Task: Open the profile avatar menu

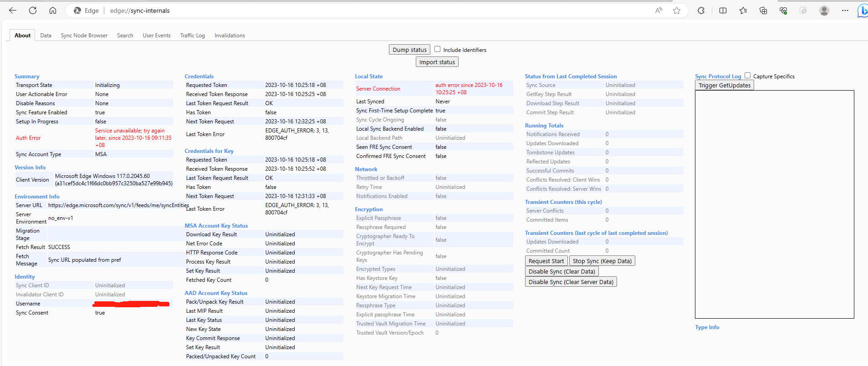Action: click(824, 10)
